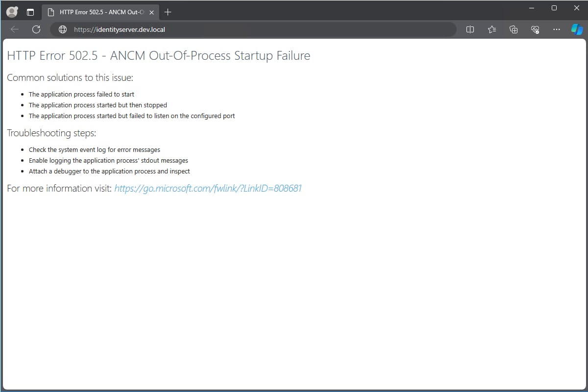View site information globe icon
Viewport: 588px width, 392px height.
click(x=62, y=29)
